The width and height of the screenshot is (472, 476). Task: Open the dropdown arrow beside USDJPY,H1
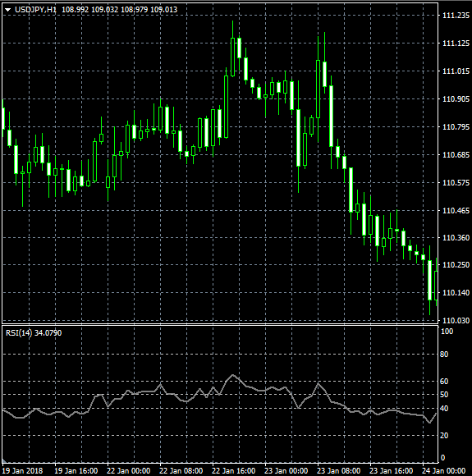[8, 10]
